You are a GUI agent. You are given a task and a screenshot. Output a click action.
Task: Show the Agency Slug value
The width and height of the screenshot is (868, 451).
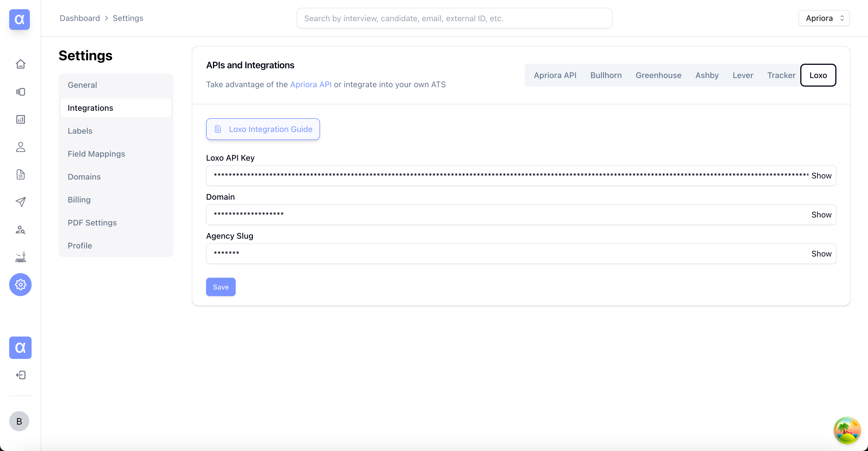pyautogui.click(x=821, y=254)
